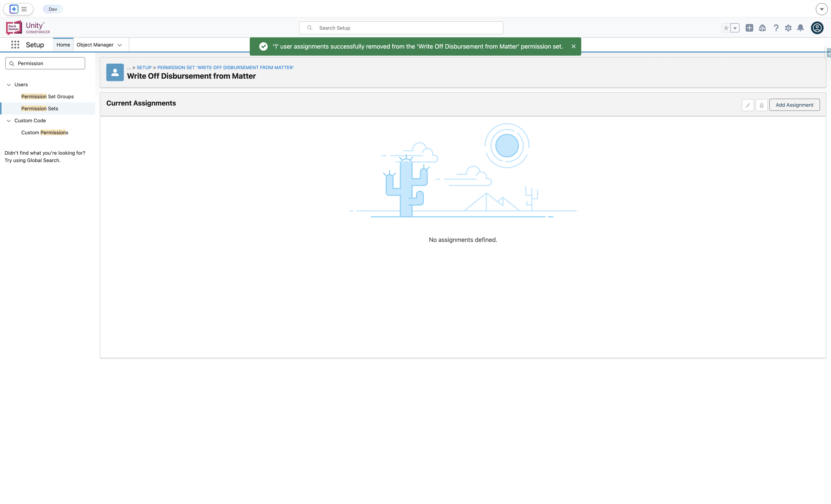This screenshot has width=831, height=504.
Task: Open the top-right circular dropdown arrow
Action: point(821,9)
